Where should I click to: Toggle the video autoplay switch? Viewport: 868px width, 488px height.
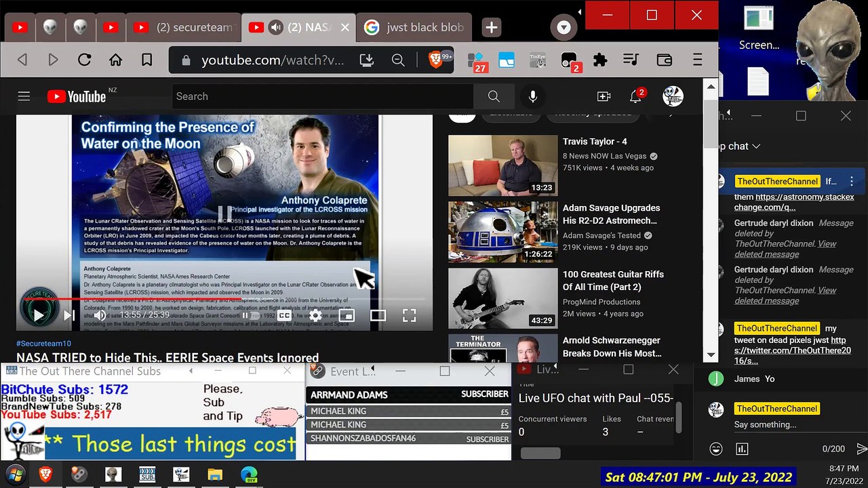pyautogui.click(x=250, y=315)
